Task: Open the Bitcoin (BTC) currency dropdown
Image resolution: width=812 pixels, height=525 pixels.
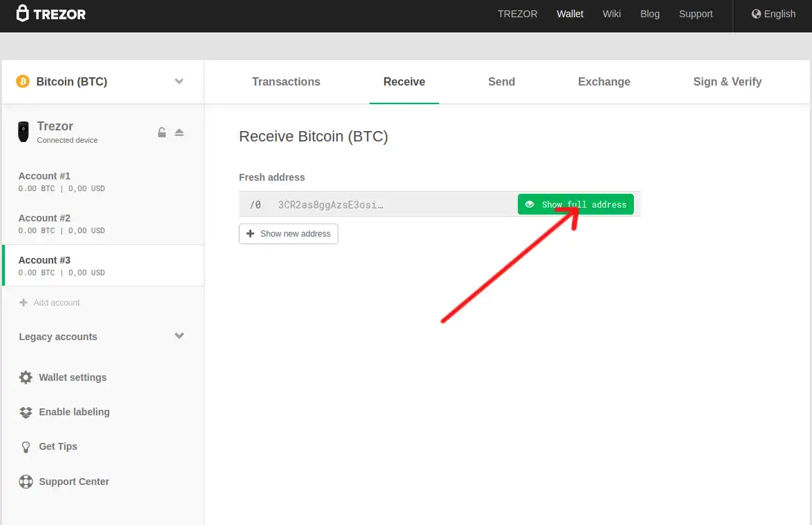Action: [179, 81]
